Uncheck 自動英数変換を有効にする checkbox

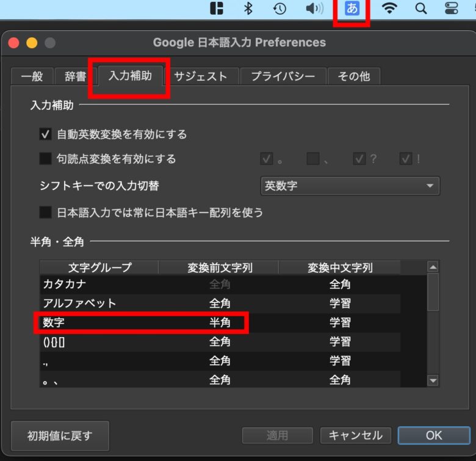[45, 134]
